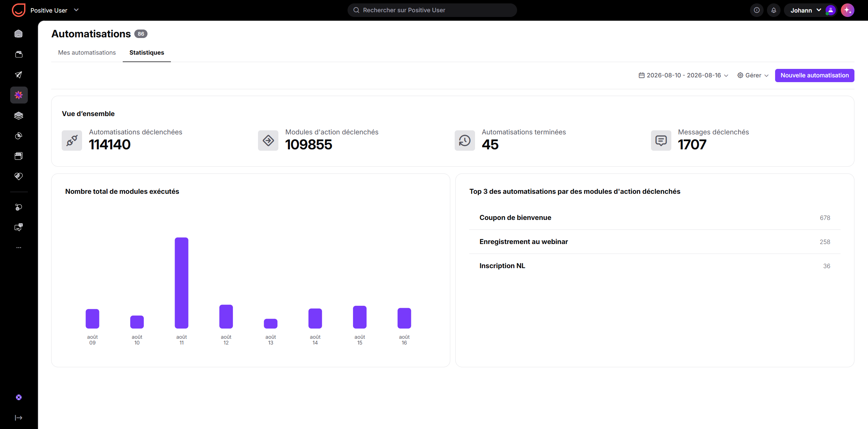Click the 86 count badge beside Automatisations
Screen dimensions: 868x429
[141, 34]
